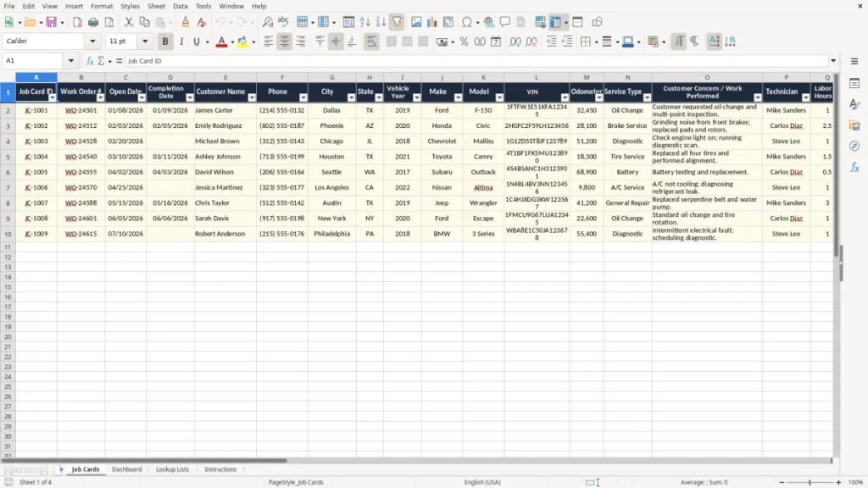Apply yellow background highlight color
The height and width of the screenshot is (488, 868).
click(242, 42)
